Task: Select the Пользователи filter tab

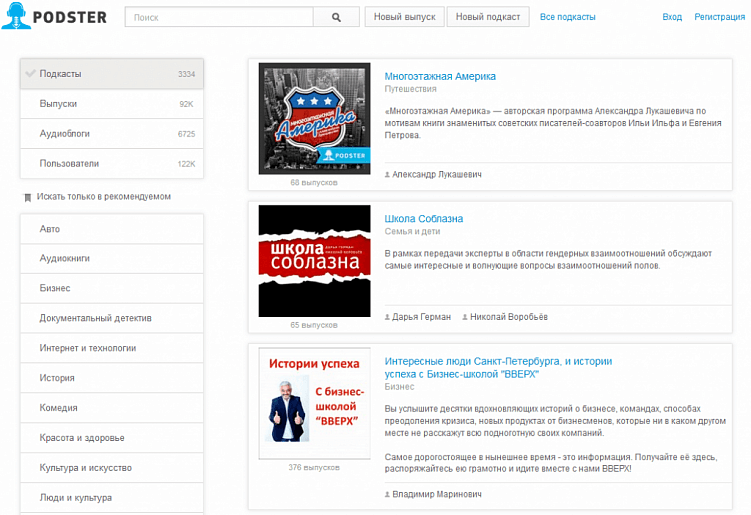Action: [x=112, y=163]
